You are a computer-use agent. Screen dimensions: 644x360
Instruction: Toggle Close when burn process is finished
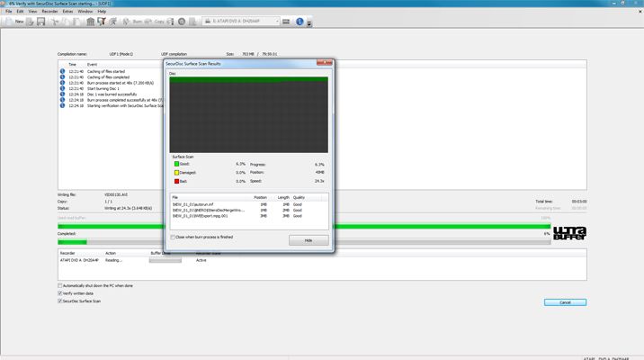[x=173, y=237]
